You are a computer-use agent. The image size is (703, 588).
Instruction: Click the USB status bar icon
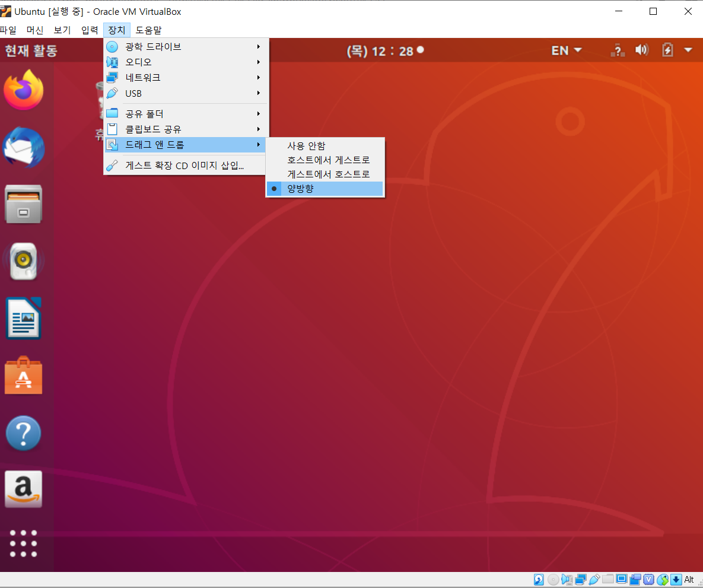pos(594,580)
